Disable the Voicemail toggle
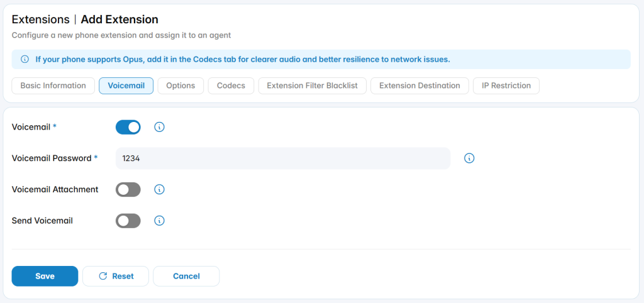Image resolution: width=644 pixels, height=303 pixels. click(x=128, y=127)
